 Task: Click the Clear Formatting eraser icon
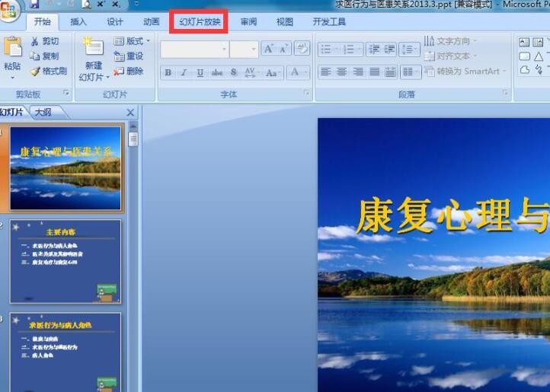coord(302,49)
